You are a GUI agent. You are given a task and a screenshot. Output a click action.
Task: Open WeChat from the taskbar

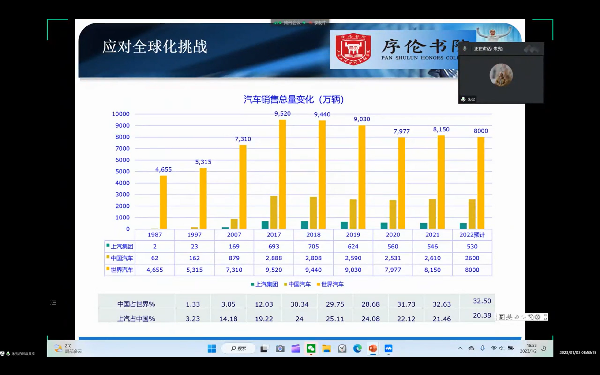click(x=311, y=349)
